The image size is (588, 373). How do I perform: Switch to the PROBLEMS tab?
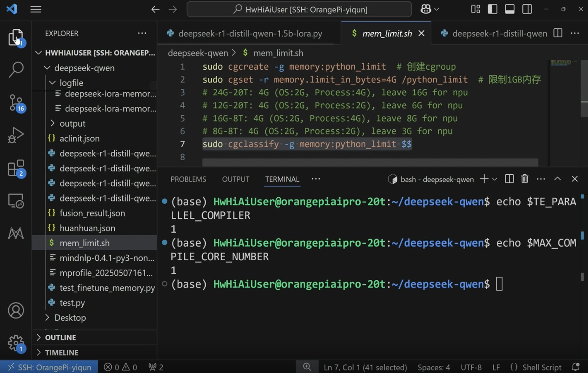(188, 179)
